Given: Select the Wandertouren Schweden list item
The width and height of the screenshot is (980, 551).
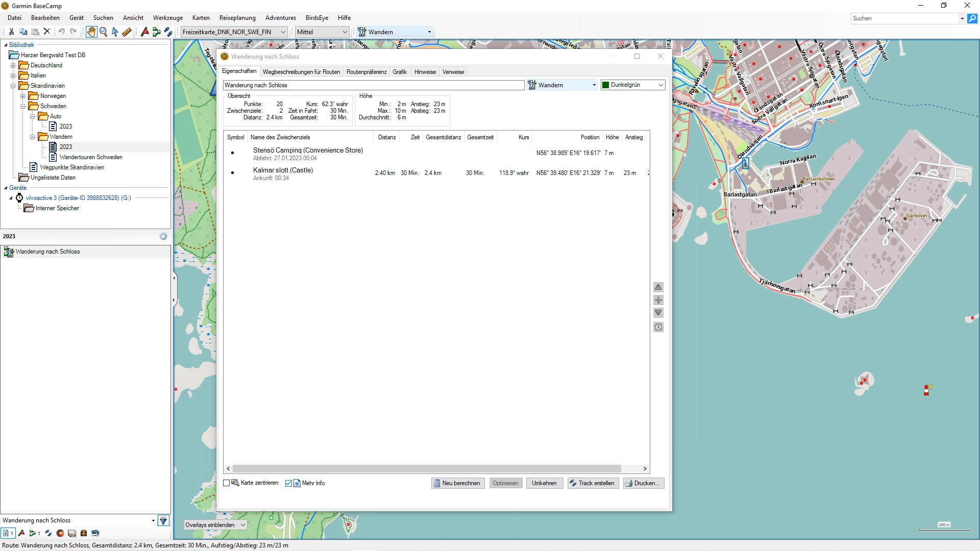Looking at the screenshot, I should click(x=90, y=157).
